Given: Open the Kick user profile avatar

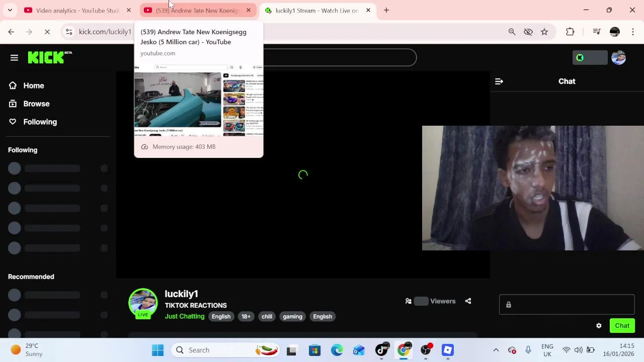Looking at the screenshot, I should pos(618,58).
